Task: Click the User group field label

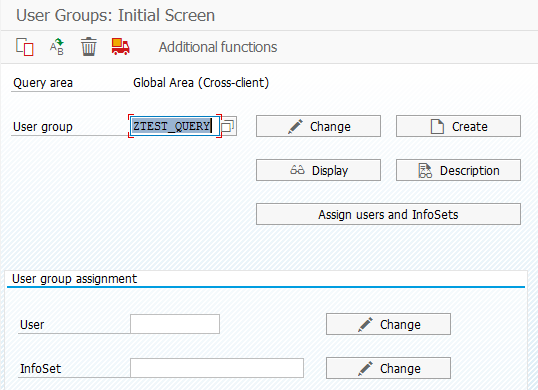Action: pyautogui.click(x=43, y=127)
